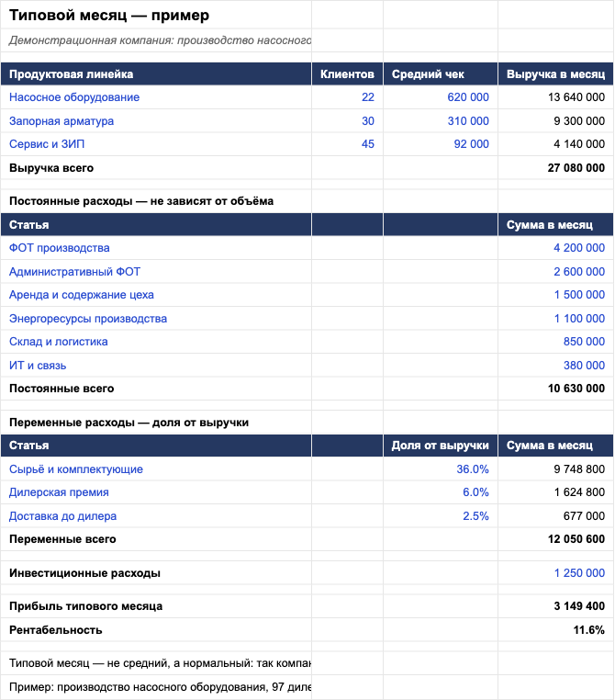Select clients value 22
615x700 pixels.
tap(347, 97)
